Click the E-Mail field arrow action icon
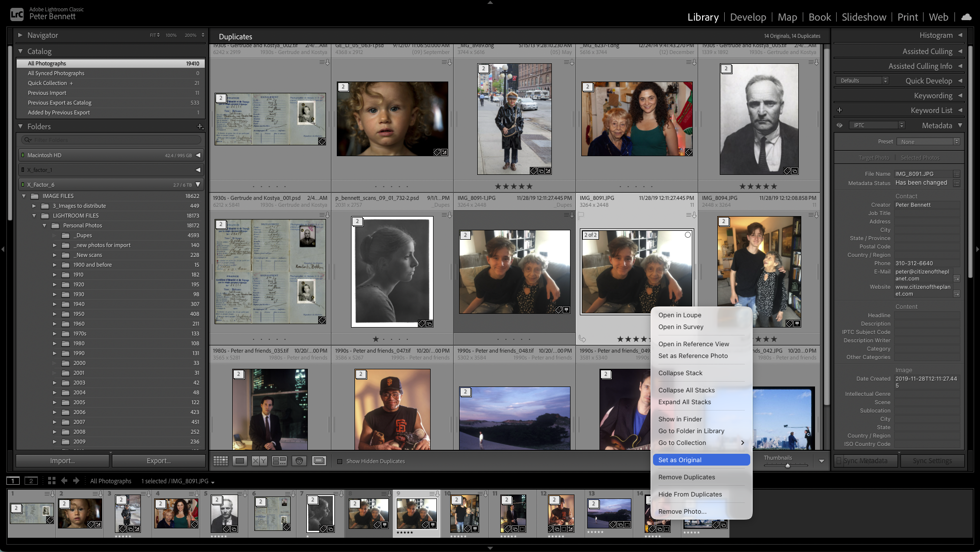Image resolution: width=980 pixels, height=552 pixels. click(x=956, y=278)
